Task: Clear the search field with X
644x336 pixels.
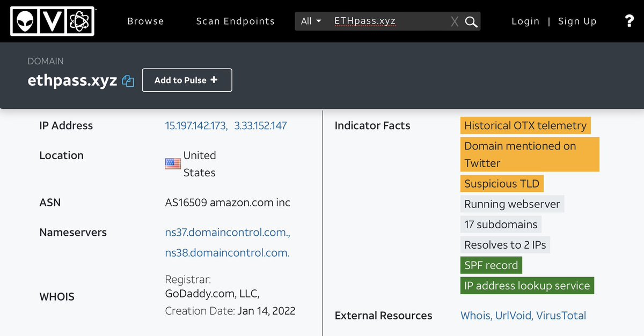Action: [x=455, y=21]
